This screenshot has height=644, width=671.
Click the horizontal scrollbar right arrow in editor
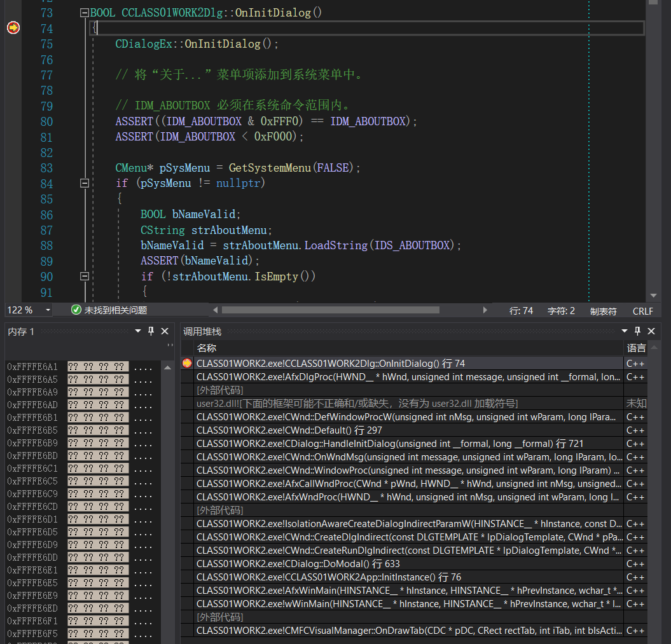485,310
